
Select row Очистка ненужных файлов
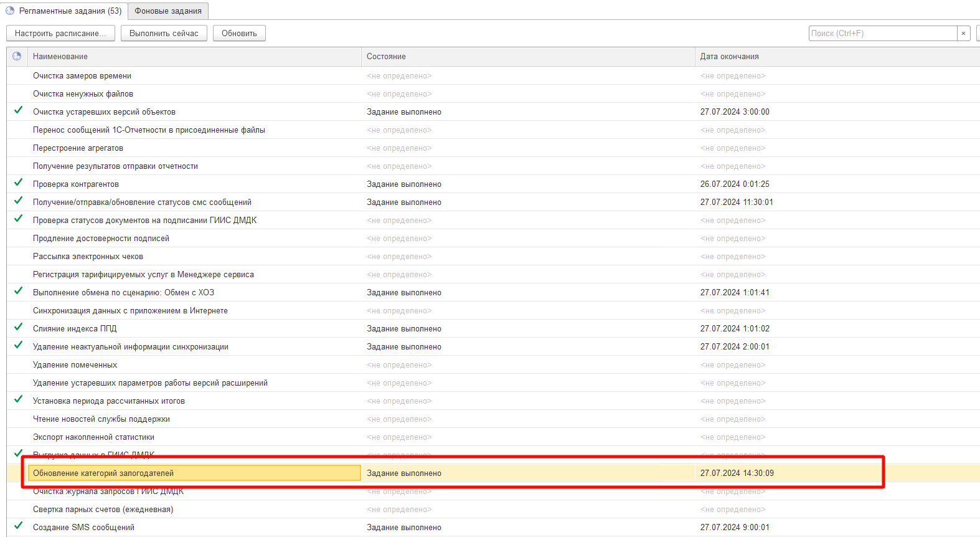click(493, 93)
